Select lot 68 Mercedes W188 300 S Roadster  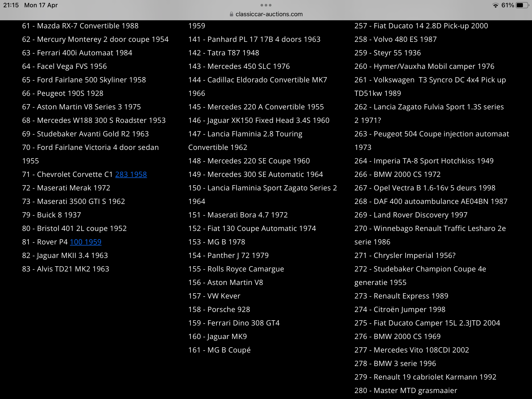94,120
